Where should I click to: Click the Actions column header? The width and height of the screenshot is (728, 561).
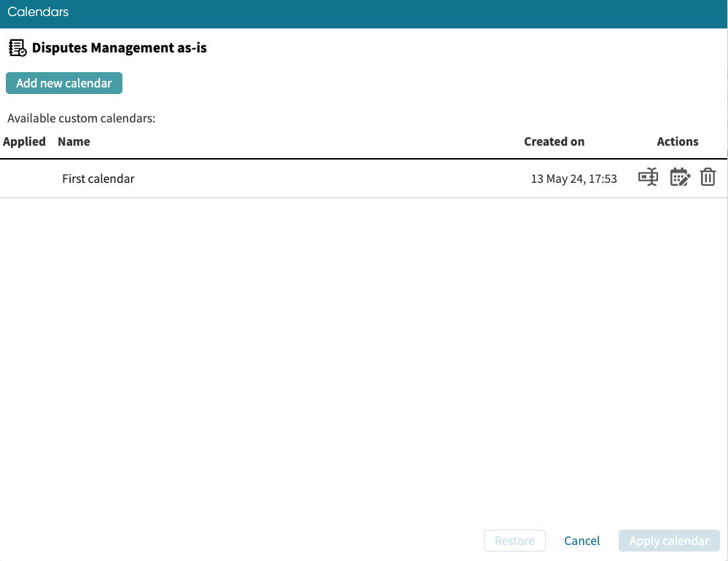[x=678, y=141]
